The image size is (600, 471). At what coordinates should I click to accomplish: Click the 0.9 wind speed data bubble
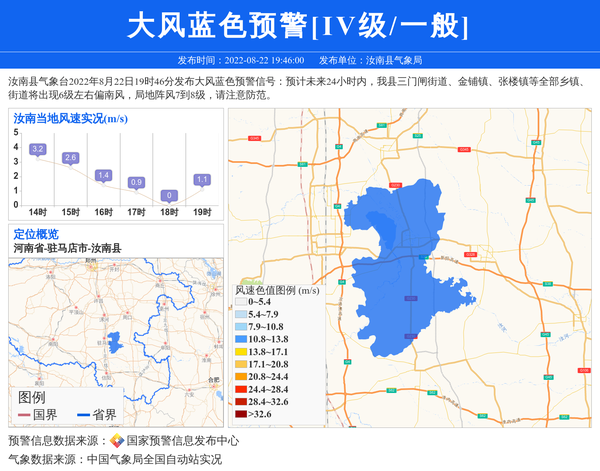point(136,183)
